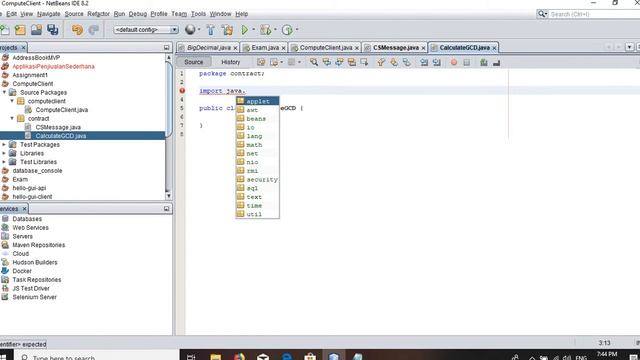
Task: Switch to the Exam.java tab
Action: click(x=265, y=48)
